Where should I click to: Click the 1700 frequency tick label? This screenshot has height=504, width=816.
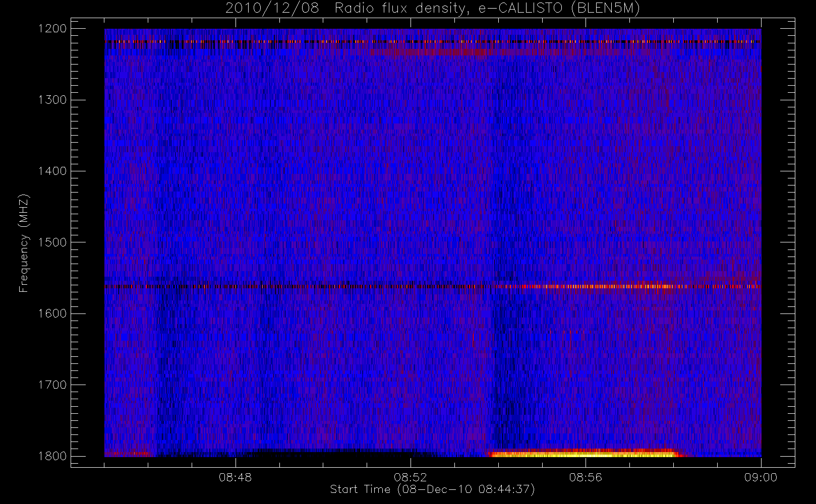pos(52,385)
